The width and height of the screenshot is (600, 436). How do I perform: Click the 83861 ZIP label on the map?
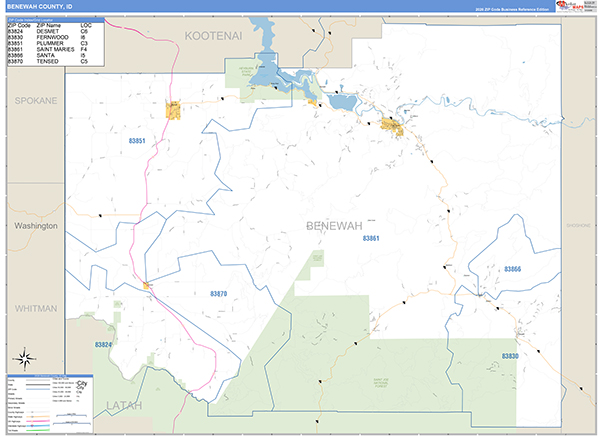pos(371,238)
